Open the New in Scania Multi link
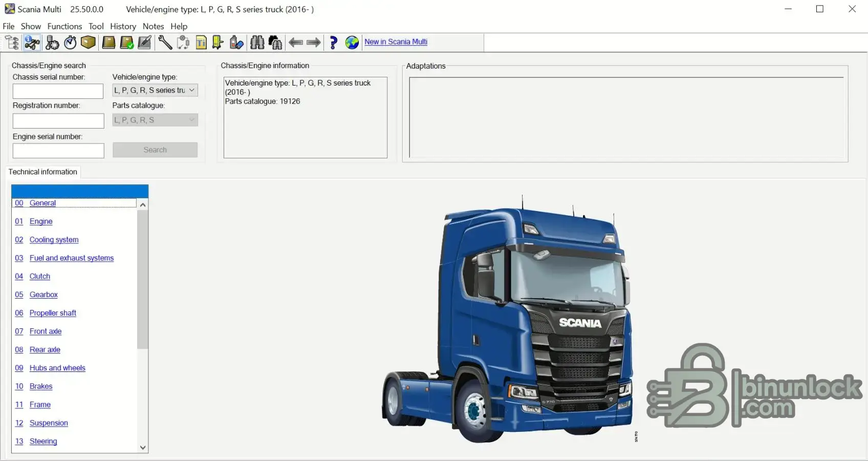Image resolution: width=868 pixels, height=461 pixels. click(x=396, y=42)
